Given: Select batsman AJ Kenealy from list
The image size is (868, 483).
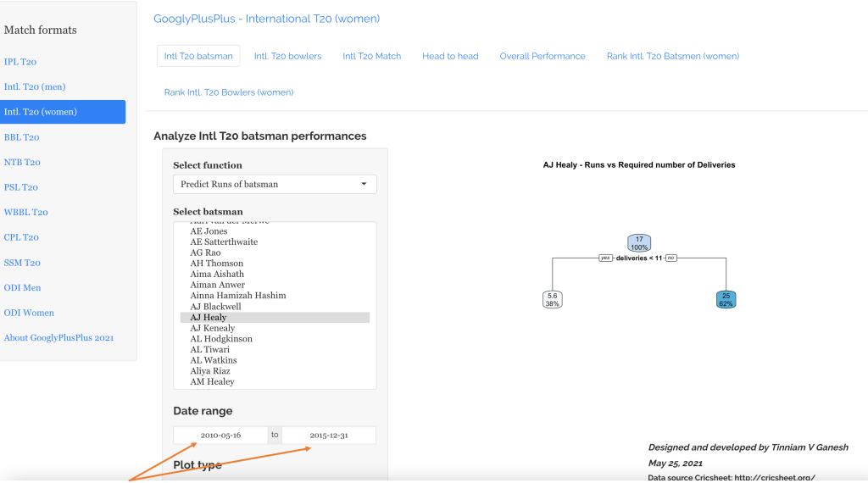Looking at the screenshot, I should pos(213,328).
